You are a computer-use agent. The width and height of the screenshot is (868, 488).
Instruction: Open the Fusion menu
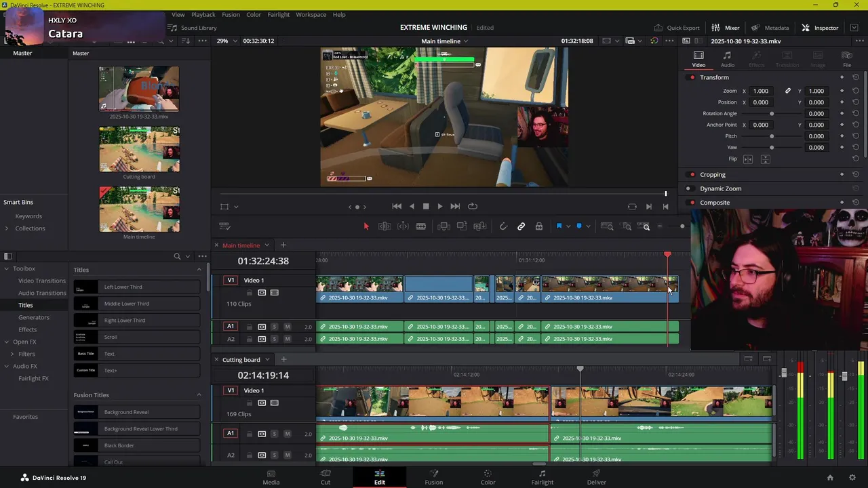click(x=231, y=14)
